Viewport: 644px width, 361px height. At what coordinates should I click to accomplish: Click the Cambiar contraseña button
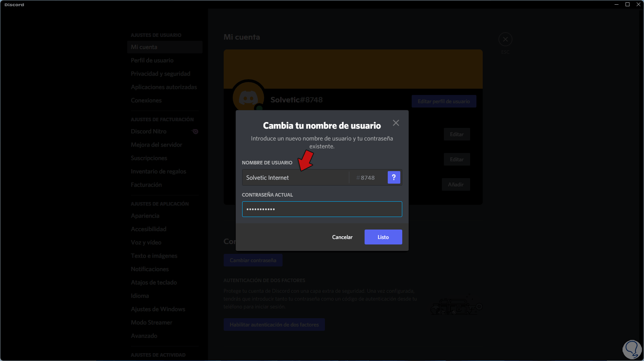pyautogui.click(x=253, y=260)
